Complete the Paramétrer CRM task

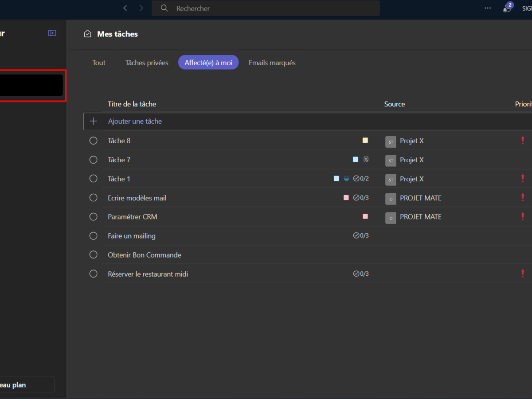tap(93, 217)
